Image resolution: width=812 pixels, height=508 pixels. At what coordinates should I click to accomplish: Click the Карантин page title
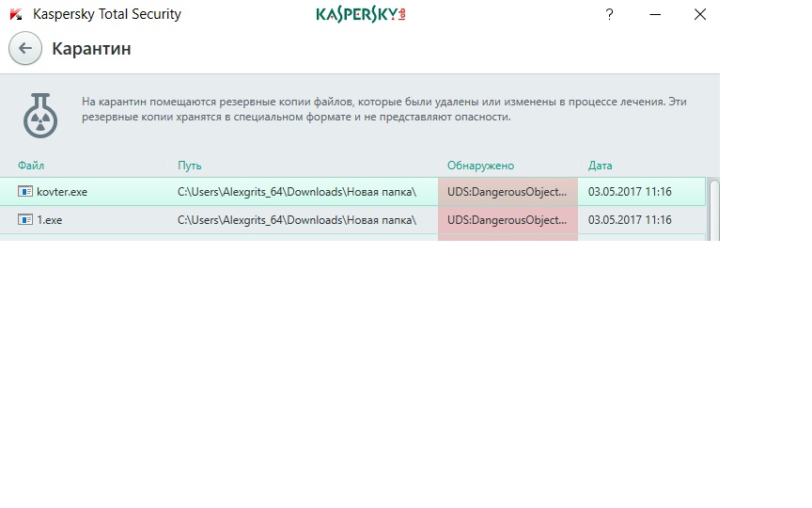click(92, 49)
